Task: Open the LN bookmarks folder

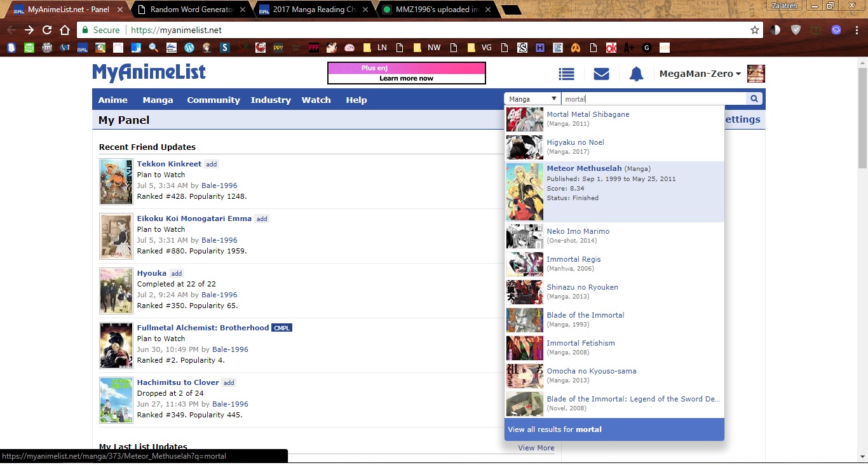Action: 374,48
